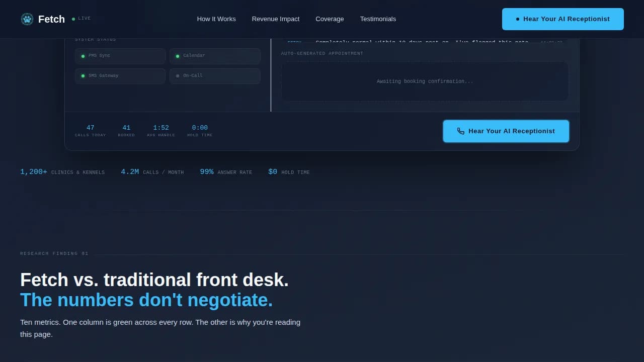The image size is (644, 362).
Task: Click the 99% Answer Rate figure
Action: pyautogui.click(x=226, y=172)
